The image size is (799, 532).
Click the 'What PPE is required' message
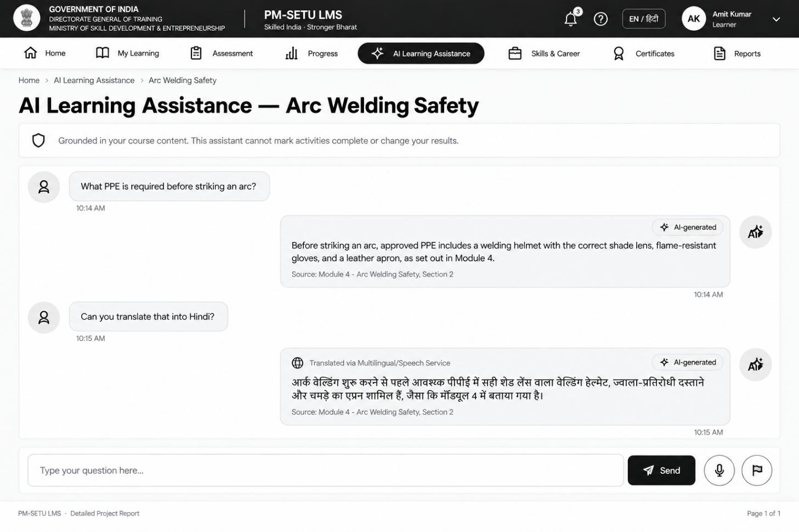pyautogui.click(x=169, y=186)
